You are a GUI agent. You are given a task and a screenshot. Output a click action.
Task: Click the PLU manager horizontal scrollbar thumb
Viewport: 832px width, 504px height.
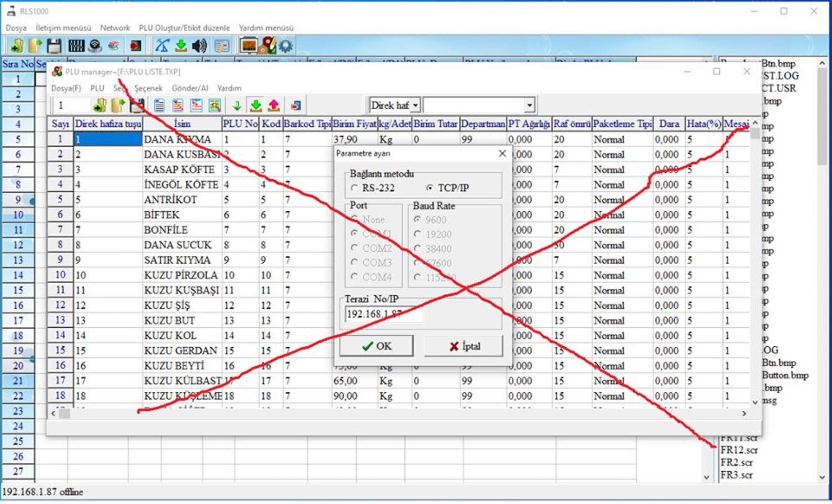(64, 413)
